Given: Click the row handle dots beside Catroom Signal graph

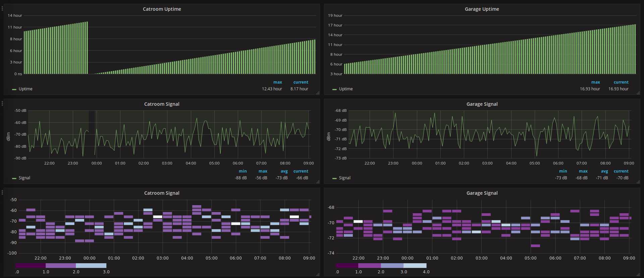Looking at the screenshot, I should tap(2, 103).
